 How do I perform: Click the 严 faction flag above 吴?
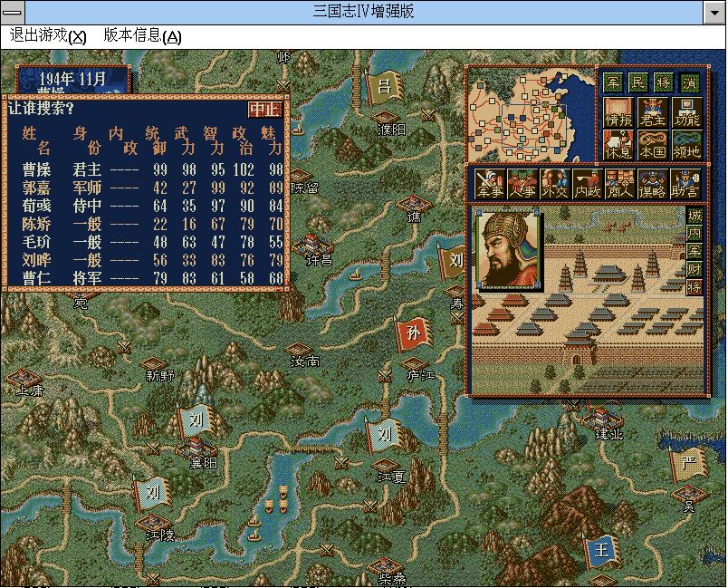[687, 465]
